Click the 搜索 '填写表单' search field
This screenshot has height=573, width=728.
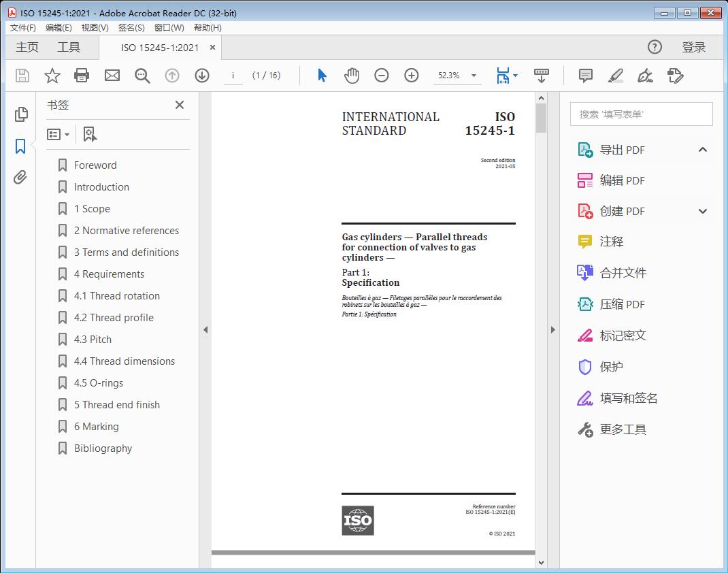(641, 114)
